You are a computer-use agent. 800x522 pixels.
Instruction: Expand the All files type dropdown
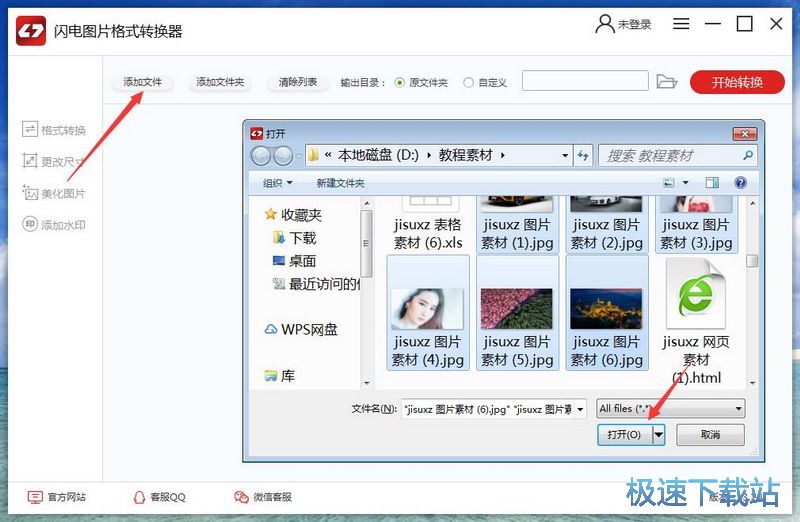coord(670,408)
